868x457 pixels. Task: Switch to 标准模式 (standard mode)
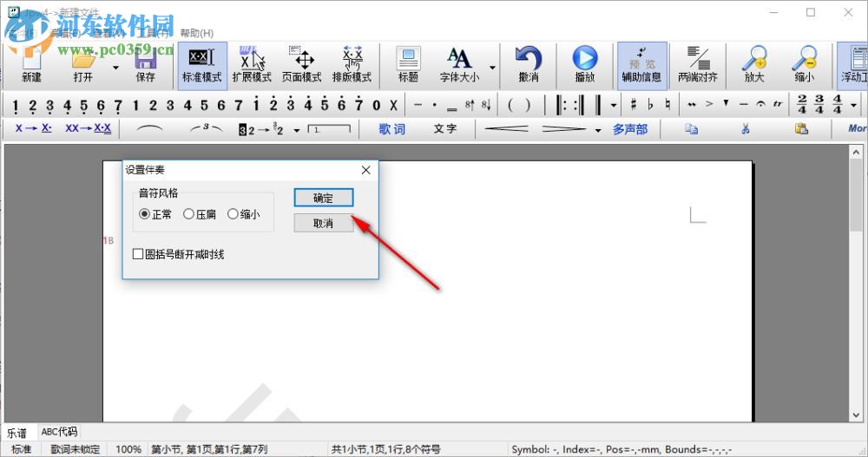pyautogui.click(x=202, y=65)
